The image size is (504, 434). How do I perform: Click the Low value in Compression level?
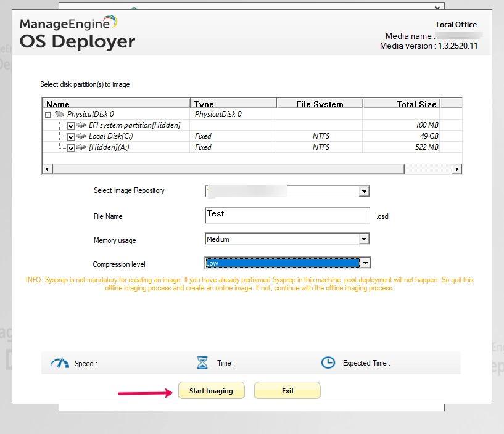coord(212,263)
